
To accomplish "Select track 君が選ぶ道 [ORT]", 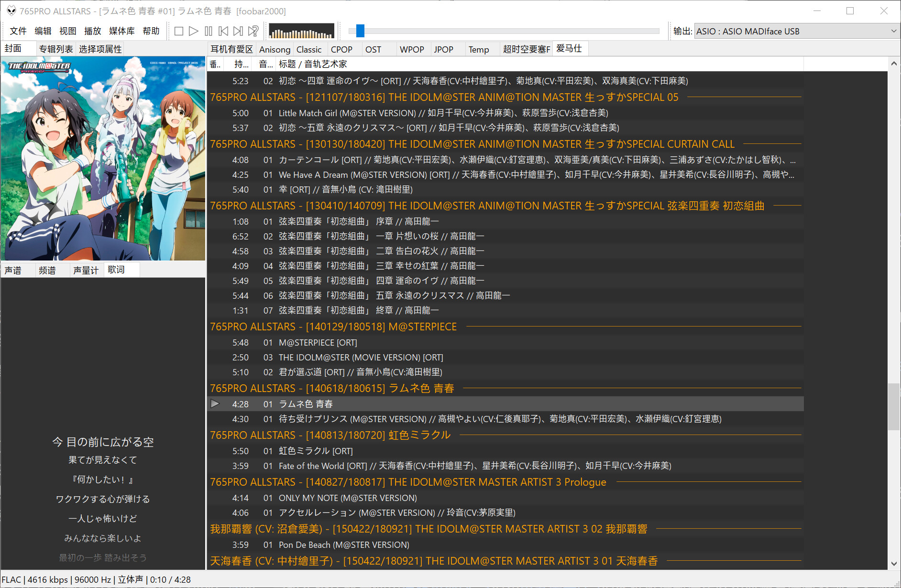I will pyautogui.click(x=505, y=372).
